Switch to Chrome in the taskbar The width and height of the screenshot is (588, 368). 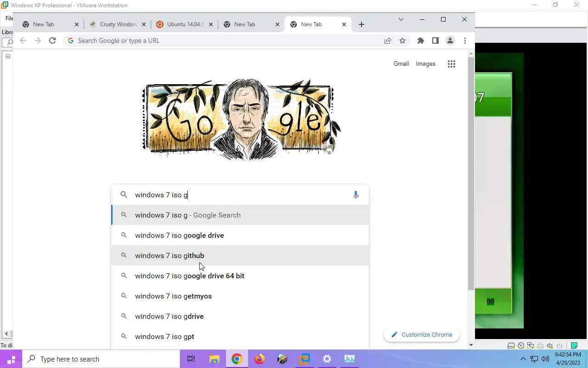coord(237,359)
